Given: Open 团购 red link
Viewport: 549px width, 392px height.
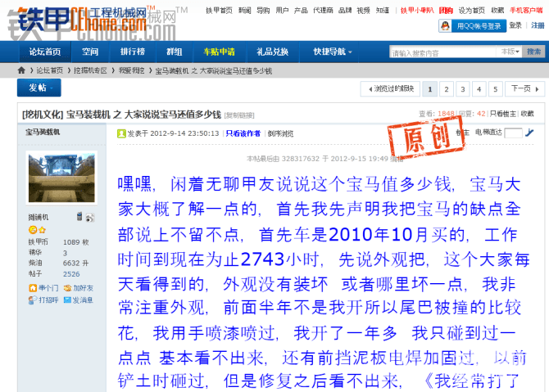Looking at the screenshot, I should (446, 11).
